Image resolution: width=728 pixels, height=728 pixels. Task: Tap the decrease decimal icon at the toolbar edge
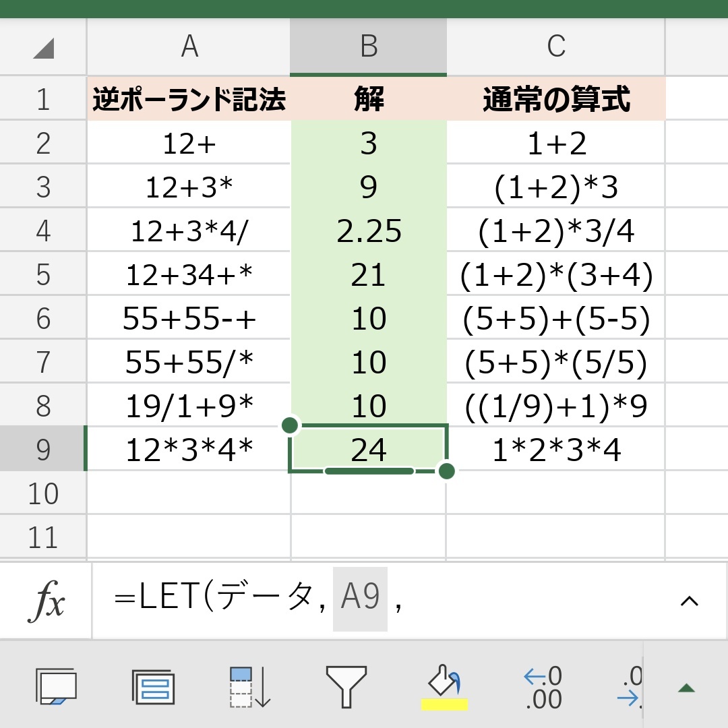632,687
